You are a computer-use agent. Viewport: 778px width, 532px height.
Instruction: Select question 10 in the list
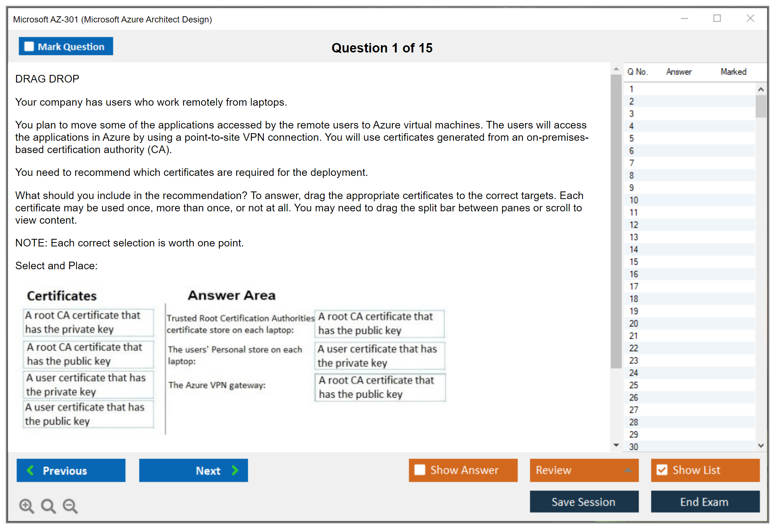[x=634, y=200]
